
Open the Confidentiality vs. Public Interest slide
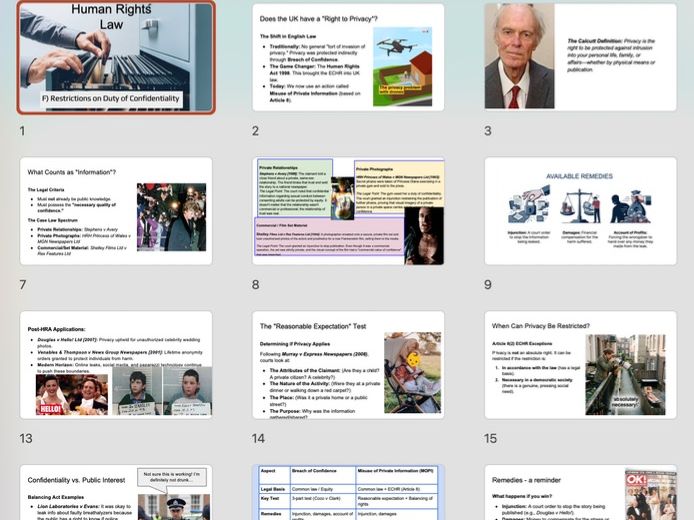[x=116, y=492]
